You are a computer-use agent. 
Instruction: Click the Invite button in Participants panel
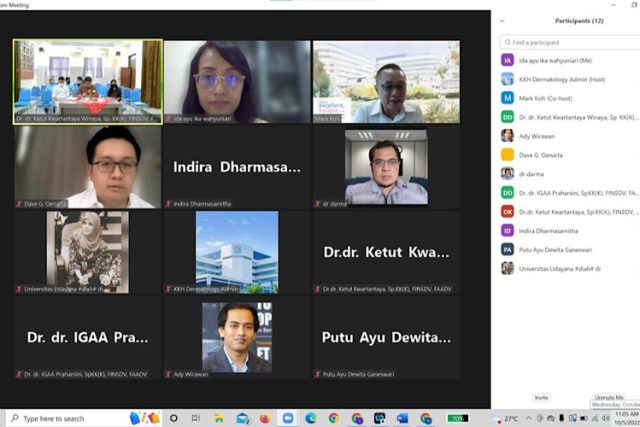[542, 397]
